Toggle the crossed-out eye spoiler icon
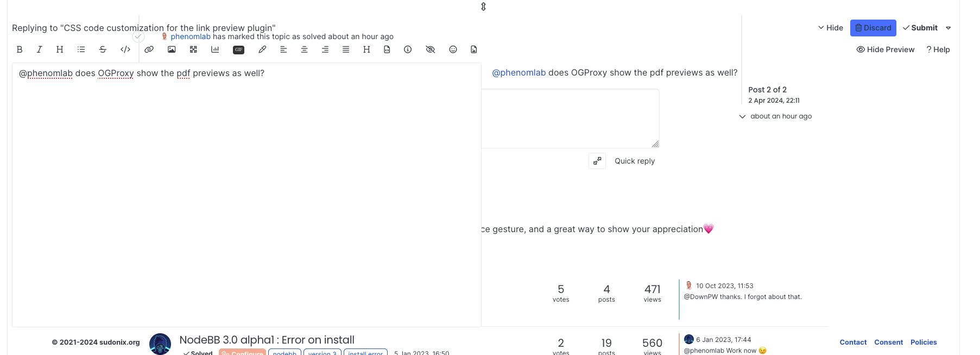 click(x=431, y=49)
